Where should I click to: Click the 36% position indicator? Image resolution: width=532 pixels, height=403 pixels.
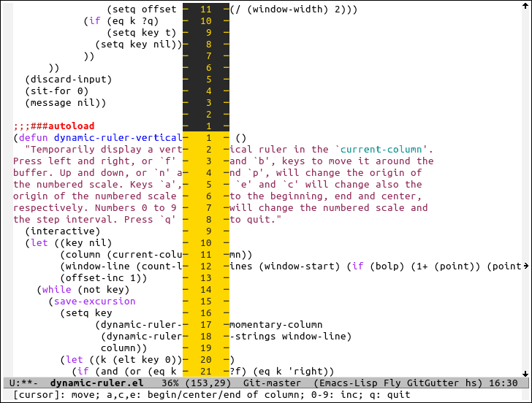point(170,383)
